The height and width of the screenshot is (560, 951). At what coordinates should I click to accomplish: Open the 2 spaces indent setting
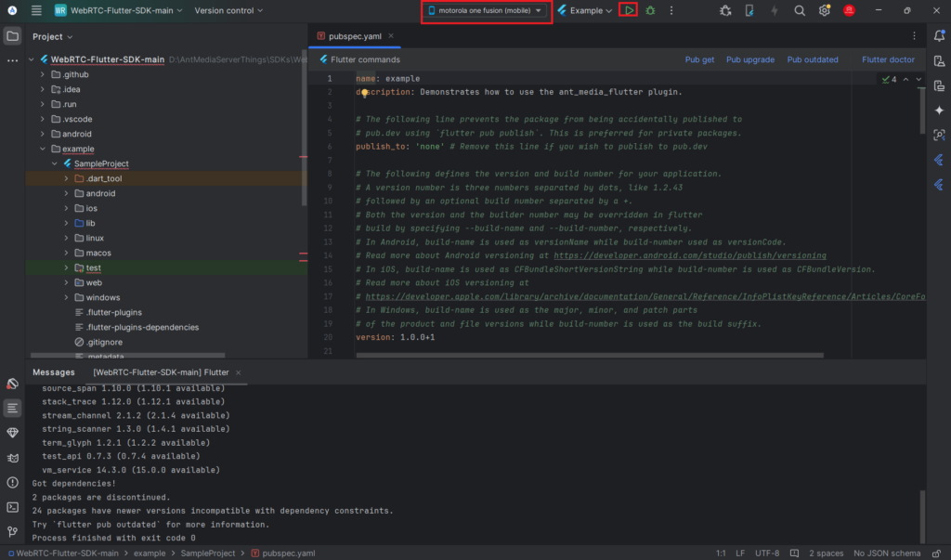[x=826, y=553]
